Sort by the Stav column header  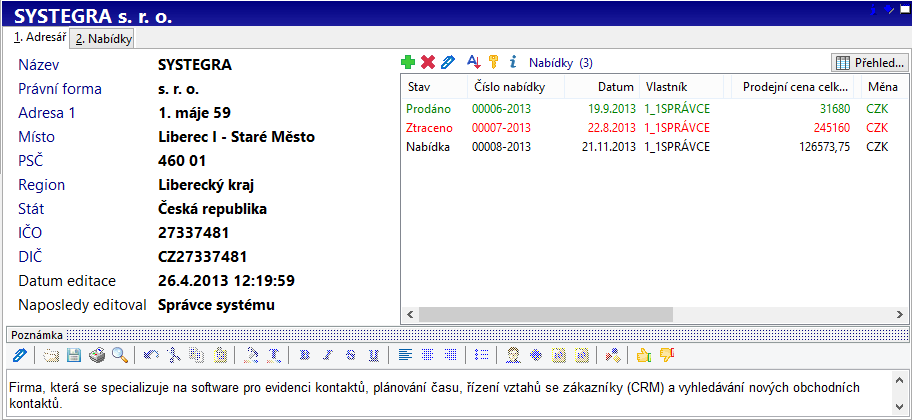434,87
